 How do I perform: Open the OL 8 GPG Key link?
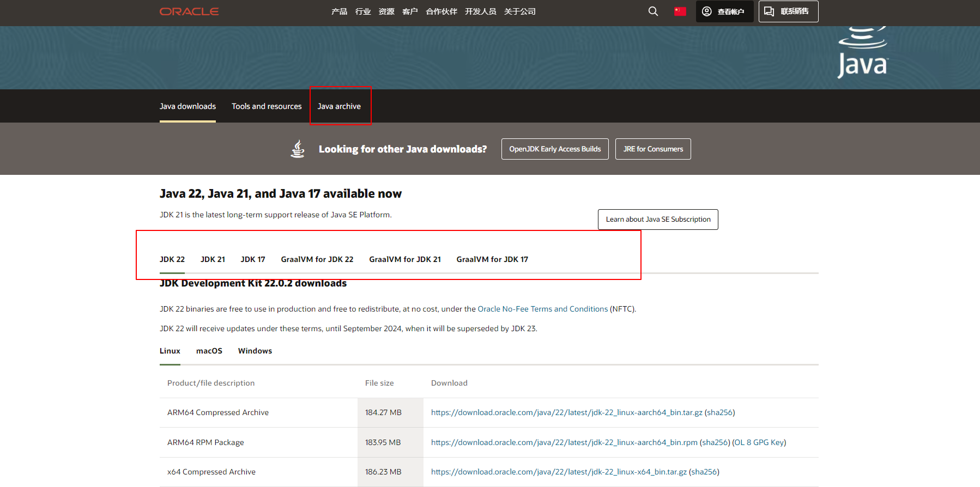pos(759,442)
